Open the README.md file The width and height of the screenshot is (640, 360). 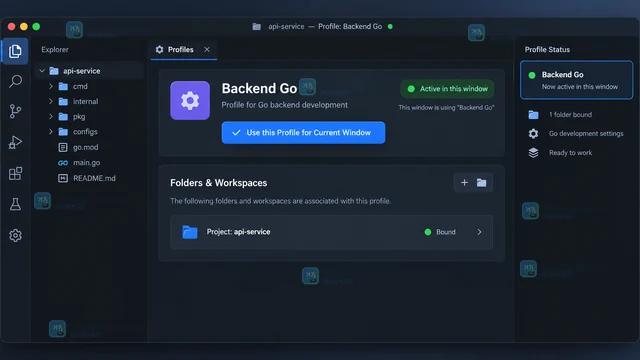click(x=94, y=178)
